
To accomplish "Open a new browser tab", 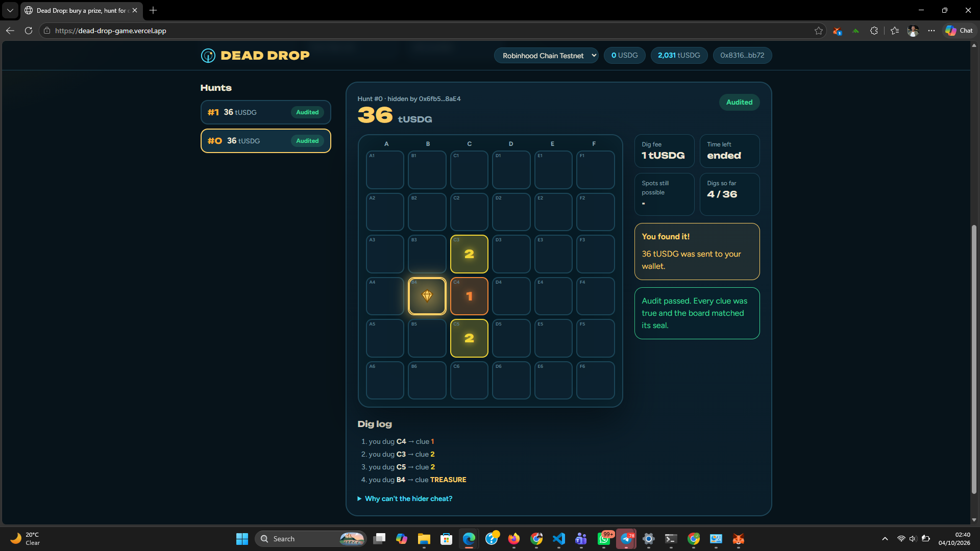I will pos(153,10).
